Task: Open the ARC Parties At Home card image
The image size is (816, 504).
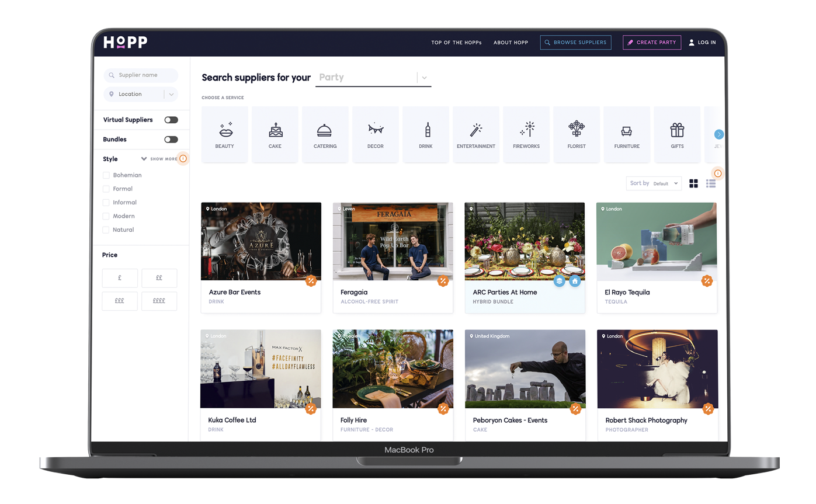Action: [525, 241]
